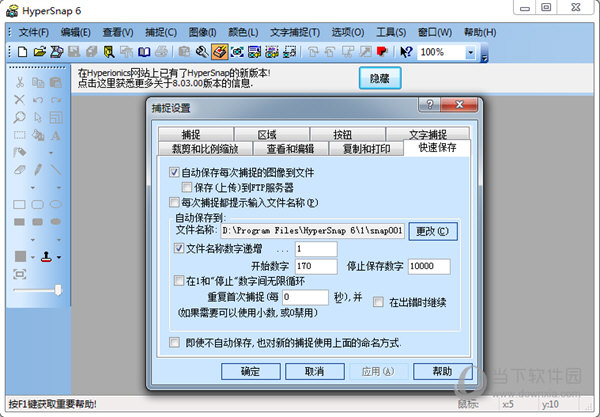The height and width of the screenshot is (417, 600).
Task: Click the slider handle in left tool panel
Action: (58, 290)
